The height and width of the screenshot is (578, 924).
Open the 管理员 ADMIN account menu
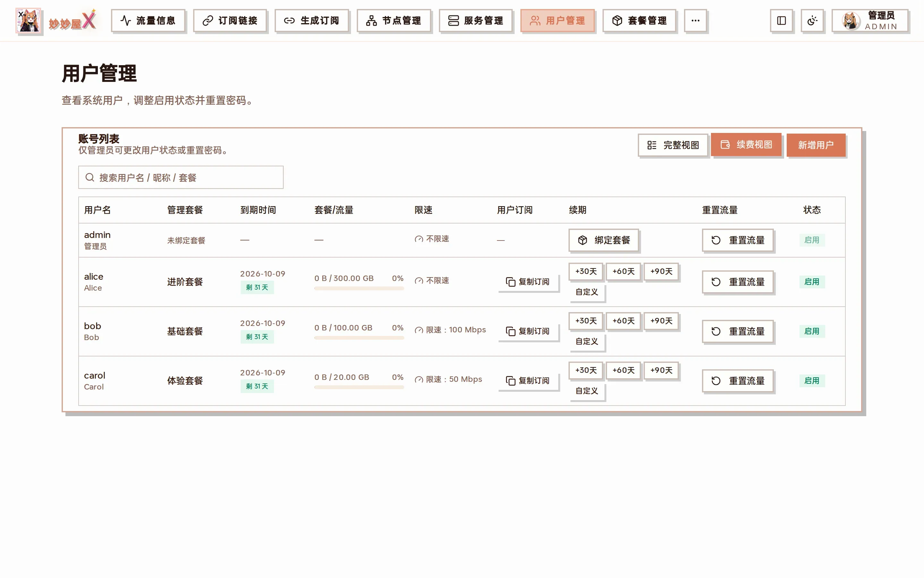pyautogui.click(x=870, y=21)
